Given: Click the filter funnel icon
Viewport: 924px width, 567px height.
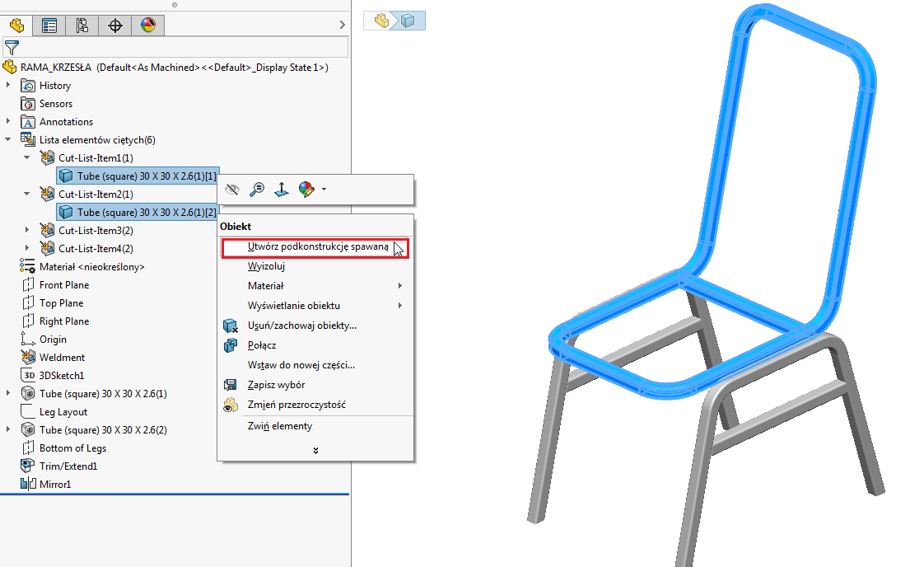Looking at the screenshot, I should click(x=12, y=47).
